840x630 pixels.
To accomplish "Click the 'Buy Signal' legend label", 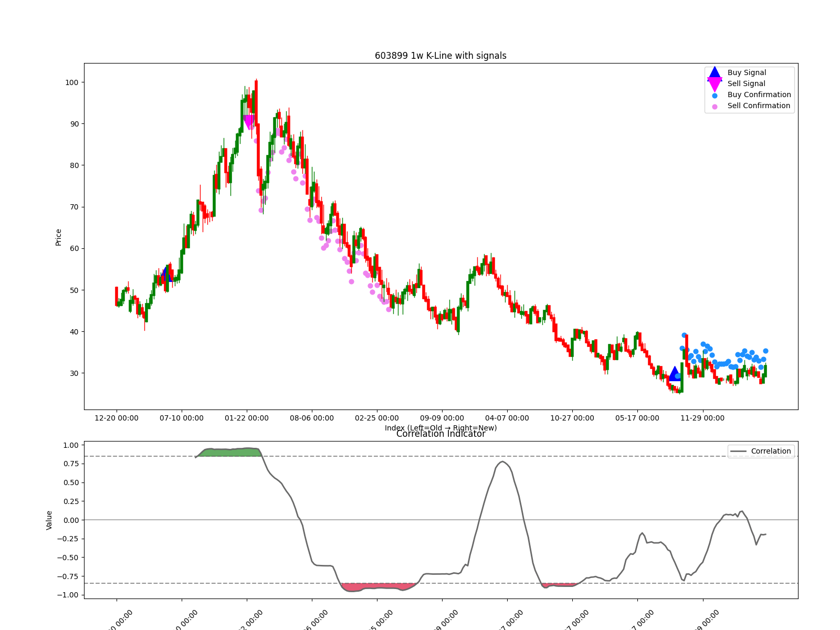I will click(747, 72).
